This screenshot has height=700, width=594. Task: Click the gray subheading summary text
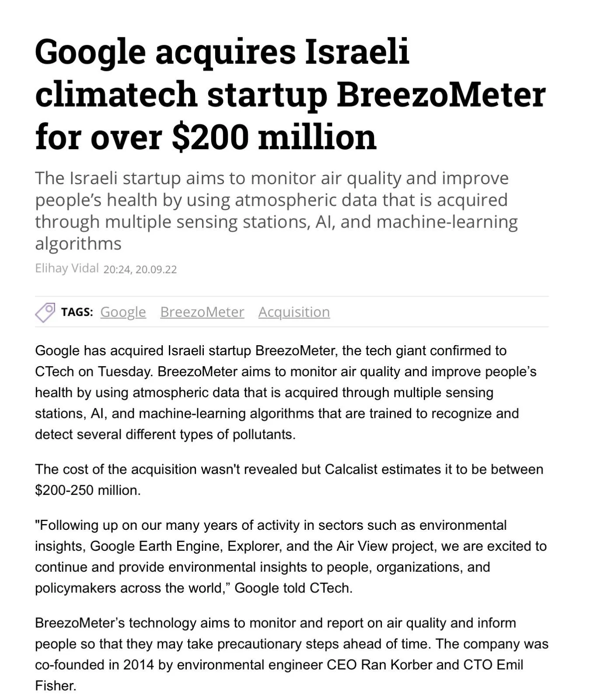[276, 210]
